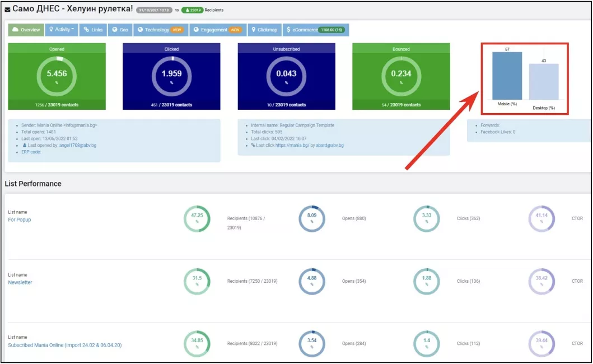This screenshot has height=364, width=593.
Task: Click the envelope icon beside campaign title
Action: pos(8,10)
